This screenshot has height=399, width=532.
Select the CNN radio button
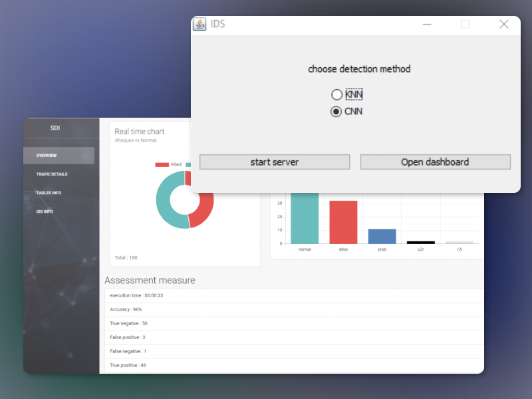[x=337, y=112]
